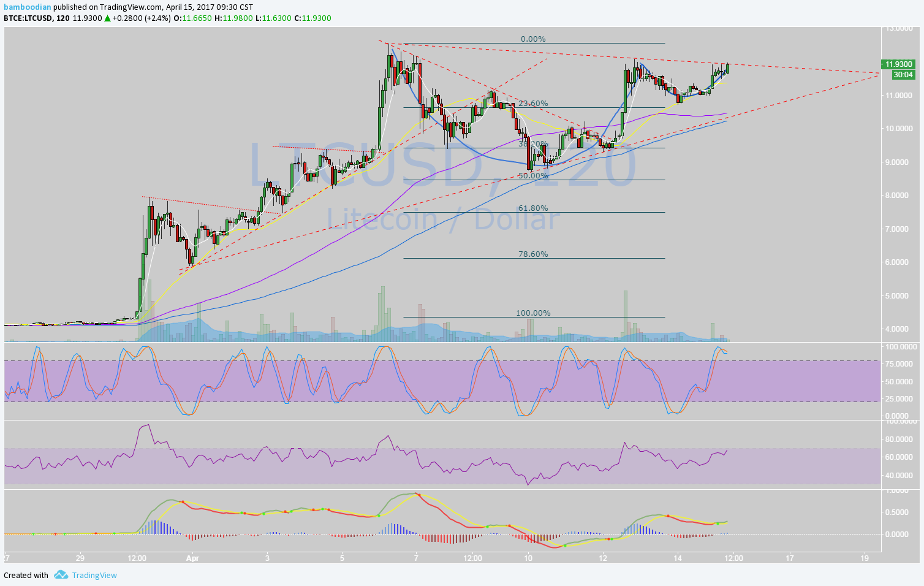This screenshot has height=586, width=924.
Task: Select the 100.00% Fibonacci level label
Action: coord(533,313)
